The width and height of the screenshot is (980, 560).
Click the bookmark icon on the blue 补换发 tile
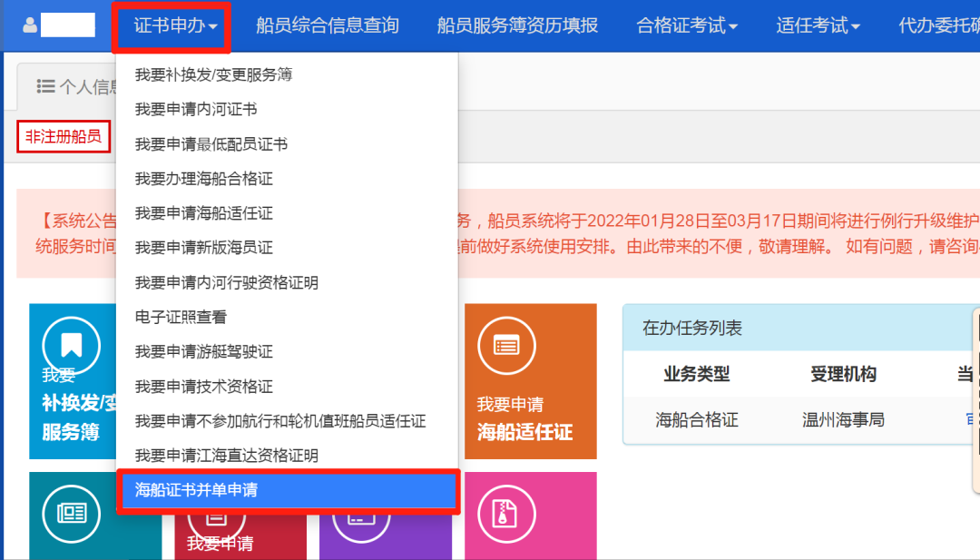71,345
